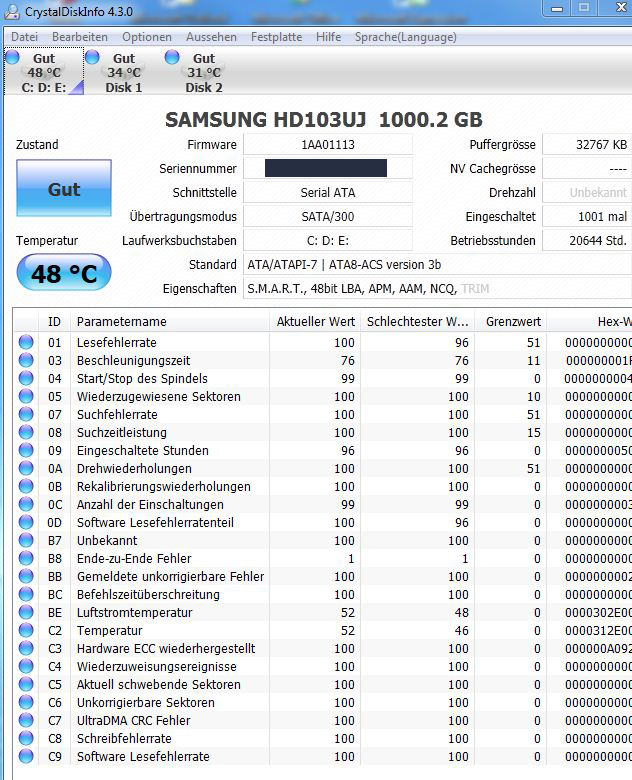Select the UltraDMA CRC Fehler parameter name
Screen dimensions: 632x780
coord(133,720)
